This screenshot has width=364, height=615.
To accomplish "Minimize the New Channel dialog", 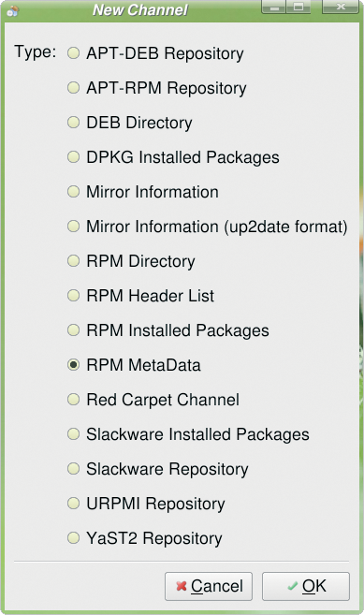I will pyautogui.click(x=274, y=7).
